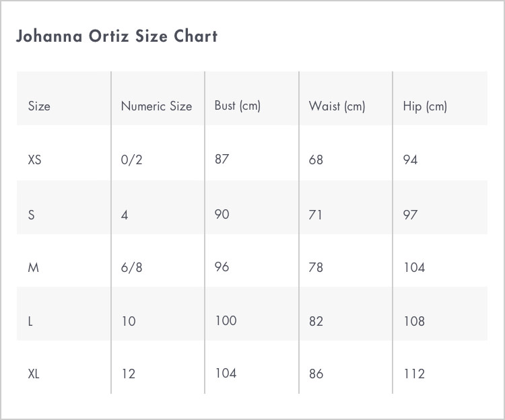
Task: Select numeric size 0/2 cell
Action: coord(132,160)
